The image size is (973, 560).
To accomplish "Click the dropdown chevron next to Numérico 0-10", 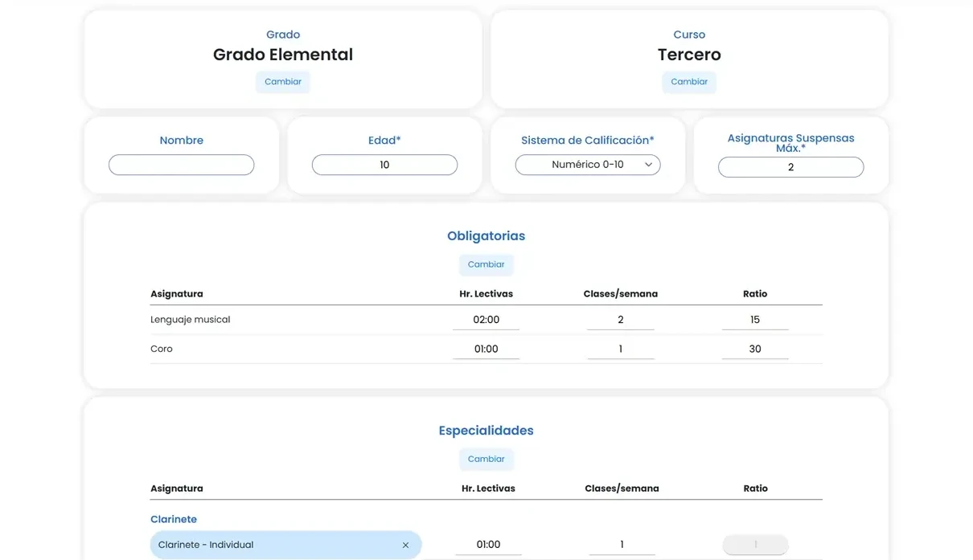I will (647, 165).
